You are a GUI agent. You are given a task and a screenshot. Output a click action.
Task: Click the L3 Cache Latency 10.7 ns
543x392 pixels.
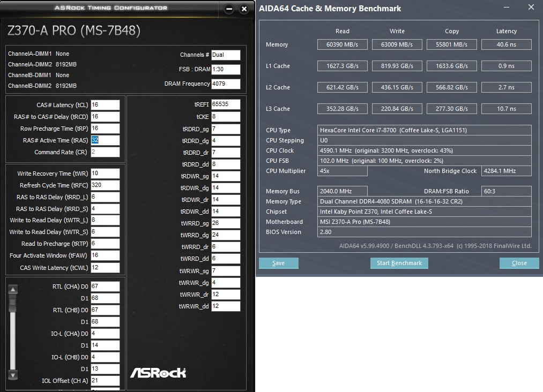[x=507, y=109]
